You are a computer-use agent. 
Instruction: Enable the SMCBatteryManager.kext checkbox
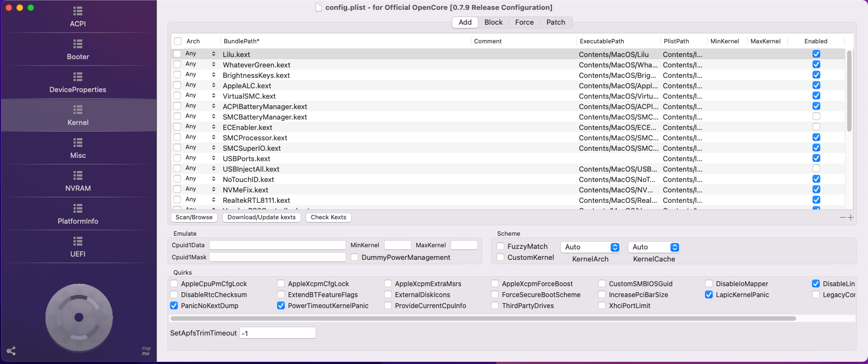(x=816, y=117)
